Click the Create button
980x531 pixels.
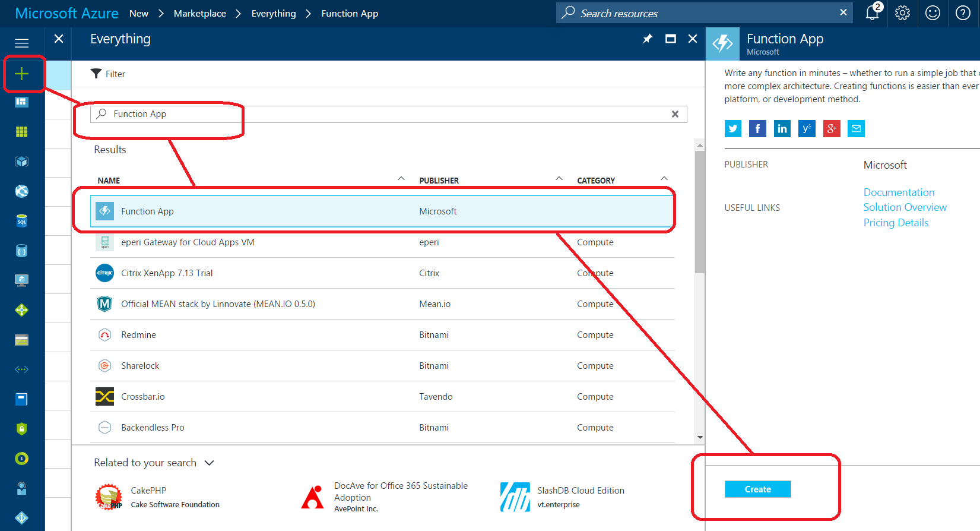pyautogui.click(x=758, y=489)
